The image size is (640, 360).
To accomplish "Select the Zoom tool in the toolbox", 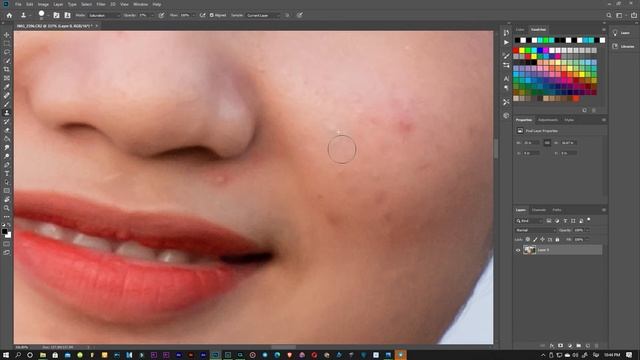I will pos(7,208).
